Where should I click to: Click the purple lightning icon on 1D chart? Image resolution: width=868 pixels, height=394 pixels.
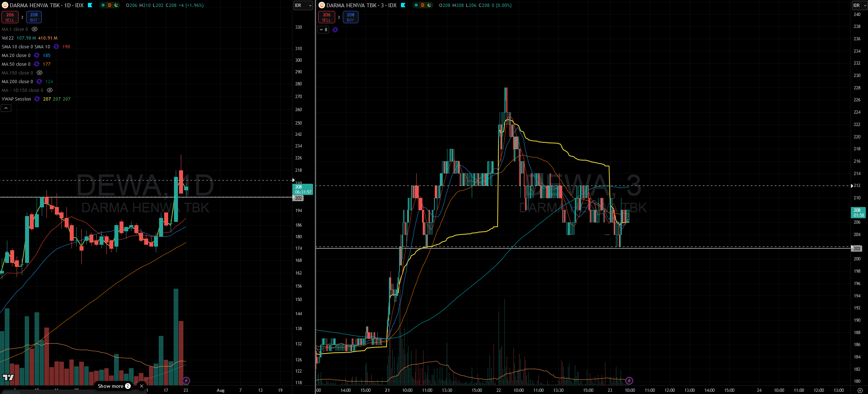point(186,381)
